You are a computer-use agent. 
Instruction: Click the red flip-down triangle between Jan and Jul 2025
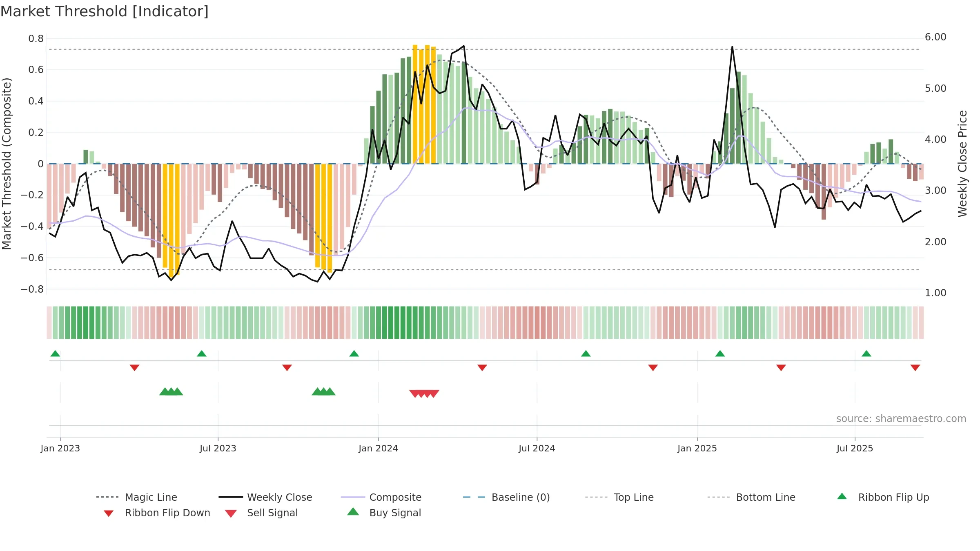(781, 368)
